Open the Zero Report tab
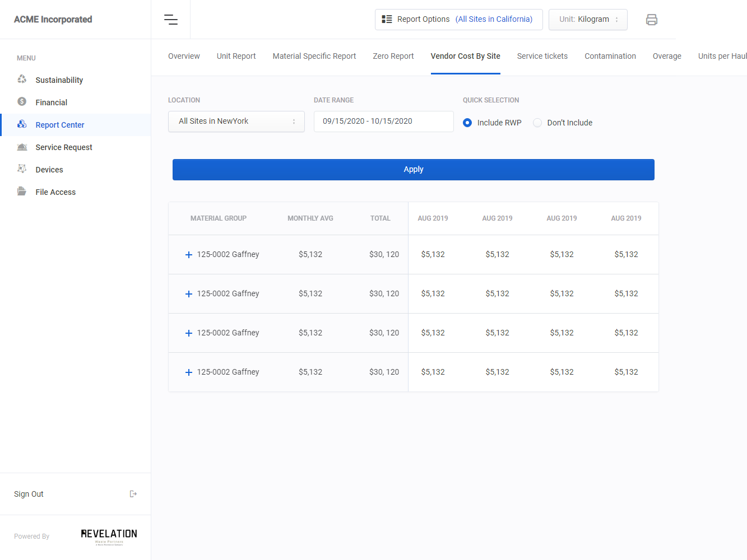 pyautogui.click(x=393, y=56)
